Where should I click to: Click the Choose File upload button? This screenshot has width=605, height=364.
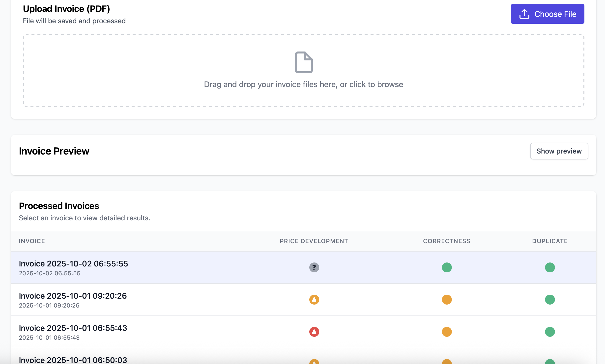(547, 14)
